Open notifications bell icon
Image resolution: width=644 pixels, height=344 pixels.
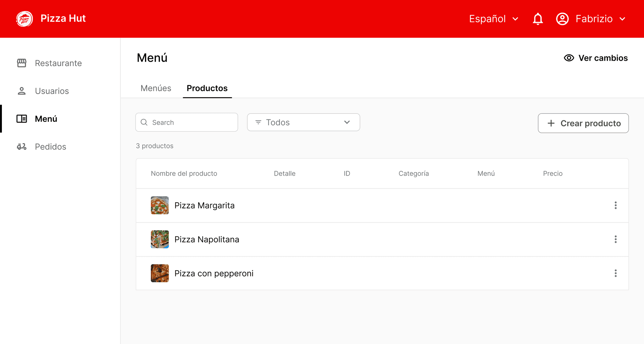point(538,19)
